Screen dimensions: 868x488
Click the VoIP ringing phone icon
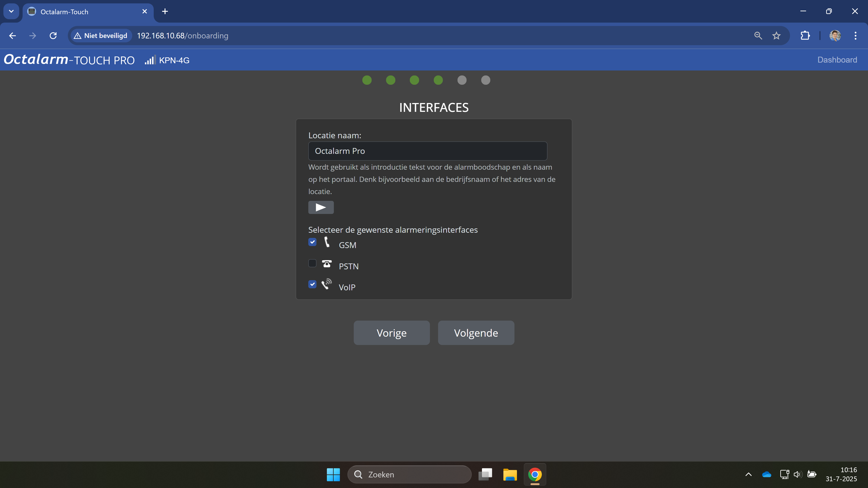[326, 284]
